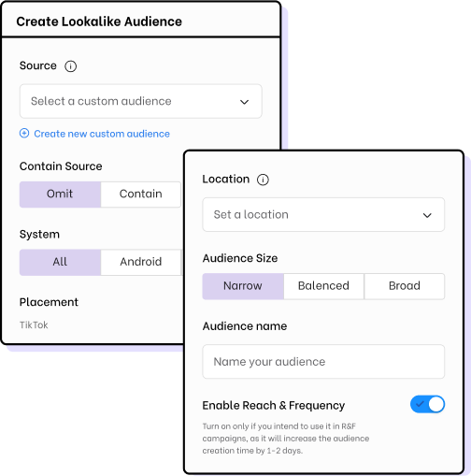The height and width of the screenshot is (476, 471).
Task: Click the plus icon beside Create new custom audience
Action: tap(24, 134)
